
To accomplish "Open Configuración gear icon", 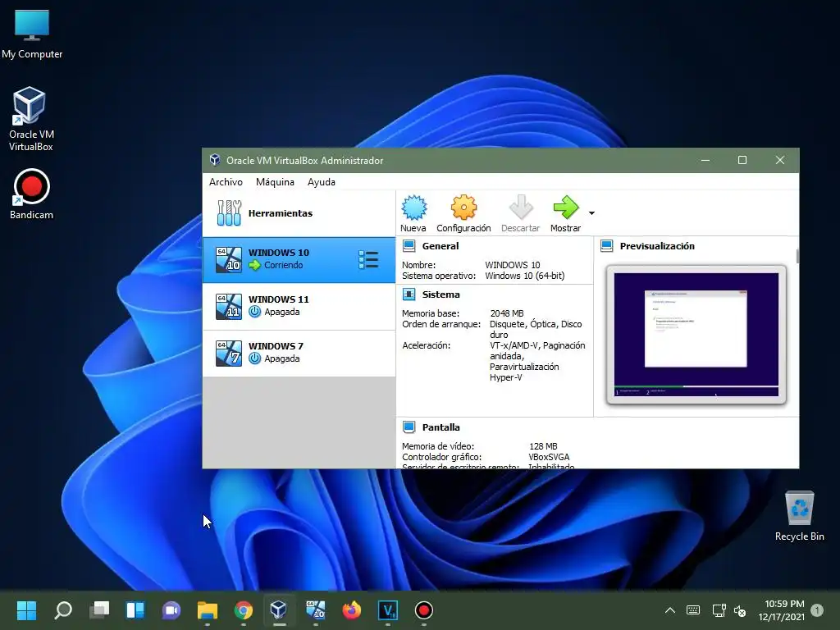I will pos(463,208).
